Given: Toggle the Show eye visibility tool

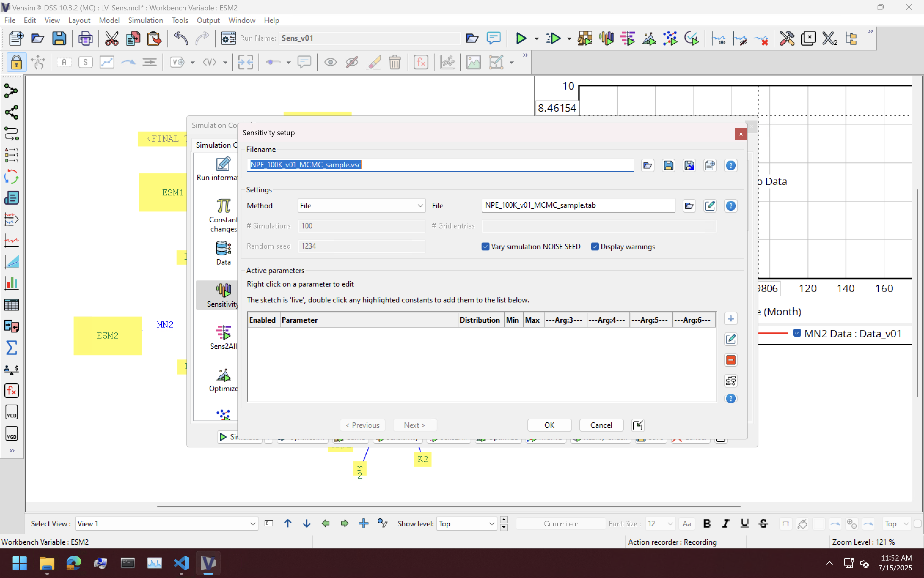Looking at the screenshot, I should coord(330,62).
